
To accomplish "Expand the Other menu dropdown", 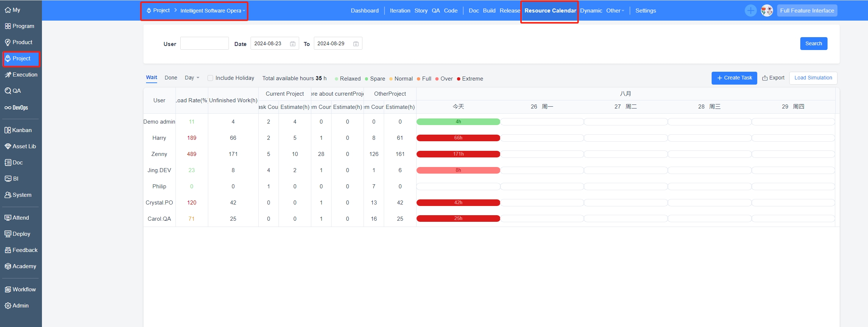I will 615,11.
